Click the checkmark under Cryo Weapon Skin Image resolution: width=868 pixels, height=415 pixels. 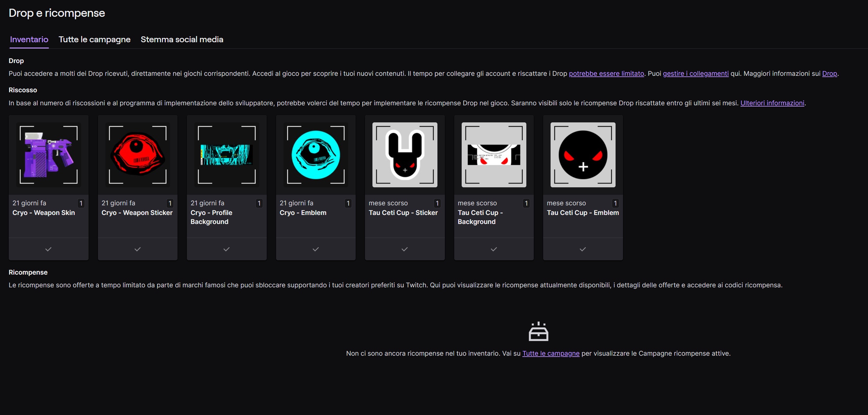[x=48, y=249]
